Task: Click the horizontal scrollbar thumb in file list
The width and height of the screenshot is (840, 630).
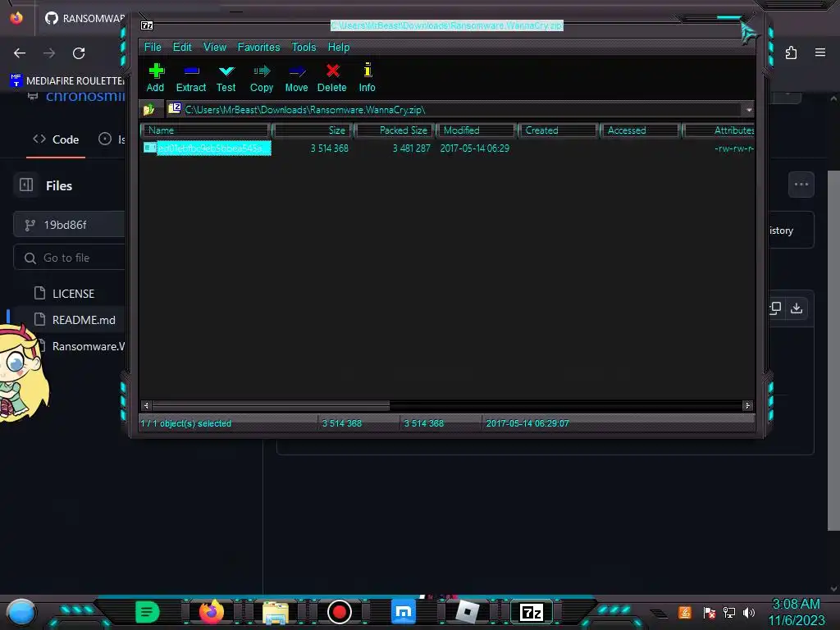Action: 271,405
